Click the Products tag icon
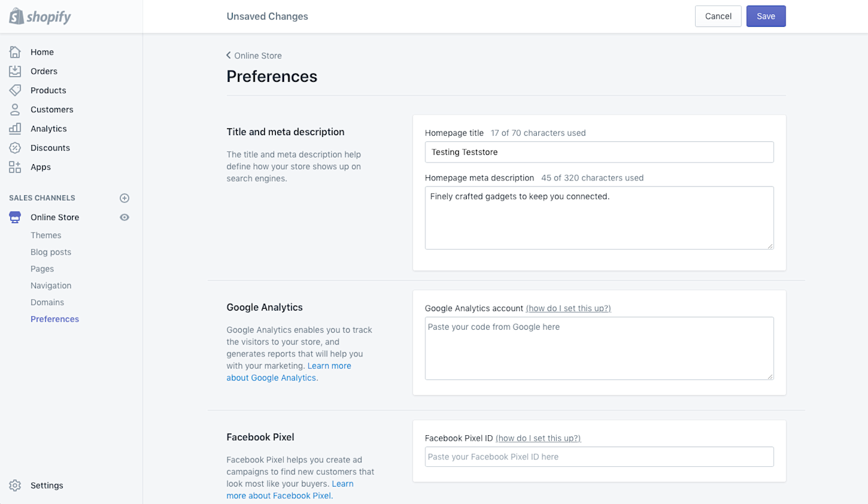The height and width of the screenshot is (504, 868). (x=15, y=91)
